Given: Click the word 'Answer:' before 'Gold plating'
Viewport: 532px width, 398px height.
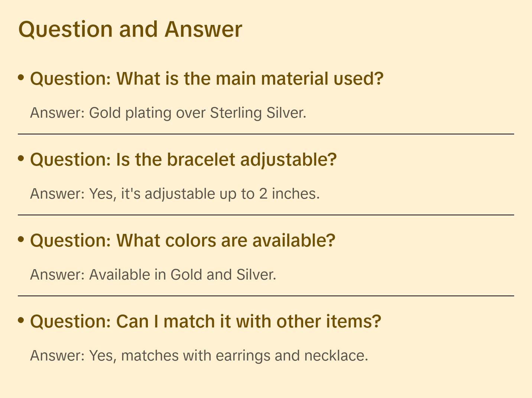Looking at the screenshot, I should click(58, 113).
